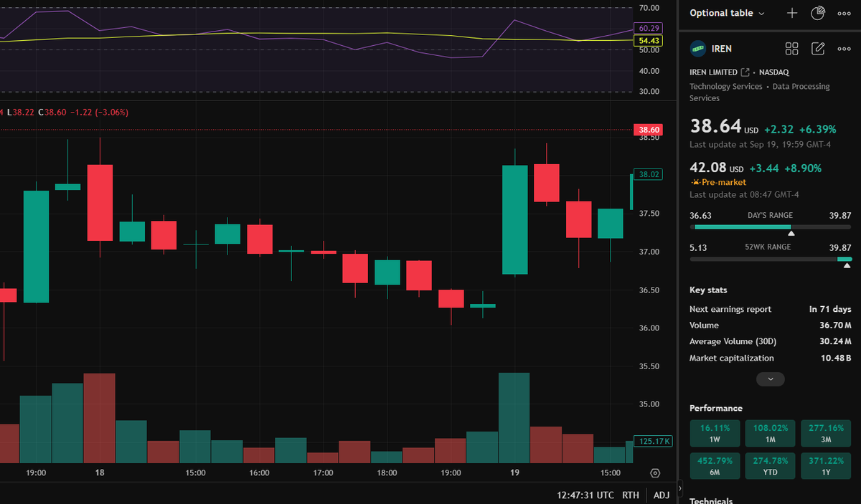Screen dimensions: 861x504
Task: Open the Technology Services sector link
Action: tap(725, 86)
